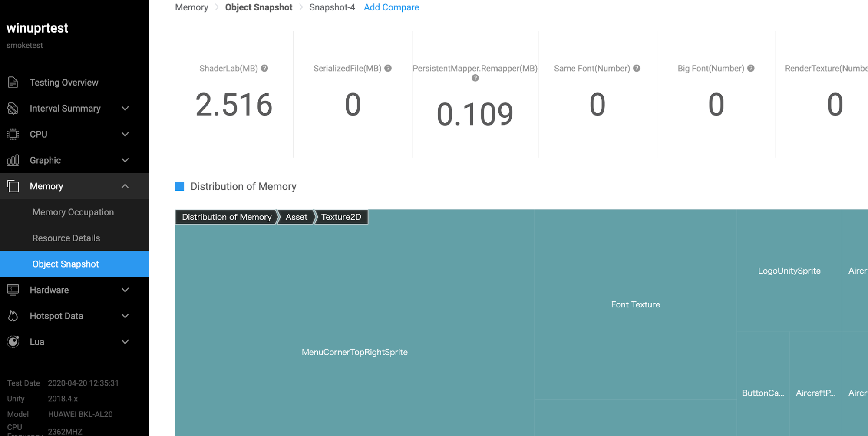Select the Font Texture treemap block

click(x=636, y=304)
